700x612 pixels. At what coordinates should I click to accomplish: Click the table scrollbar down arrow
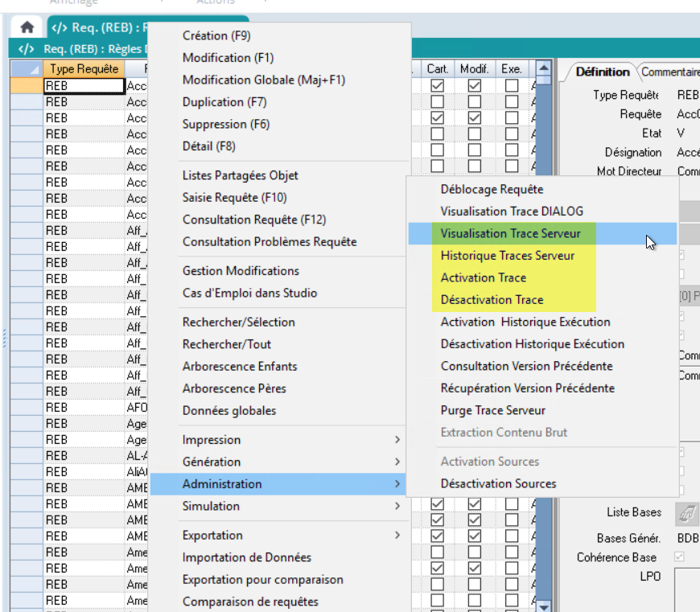pos(543,606)
